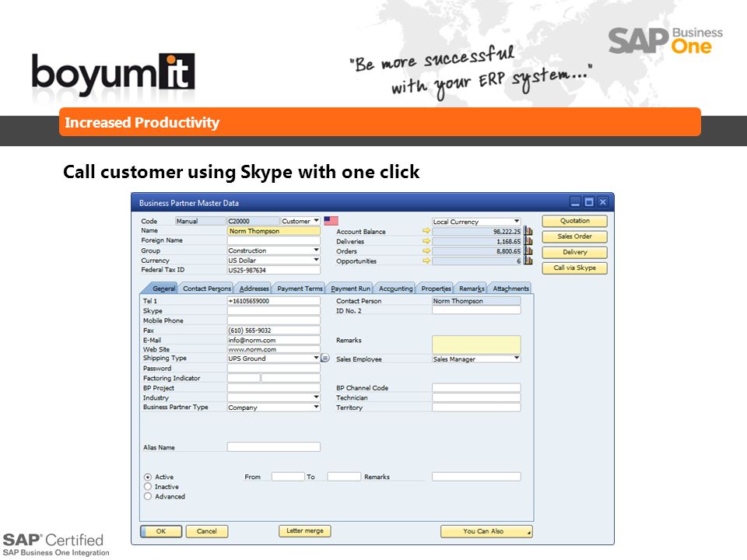This screenshot has height=560, width=747.
Task: Click the OK button
Action: coord(161,531)
